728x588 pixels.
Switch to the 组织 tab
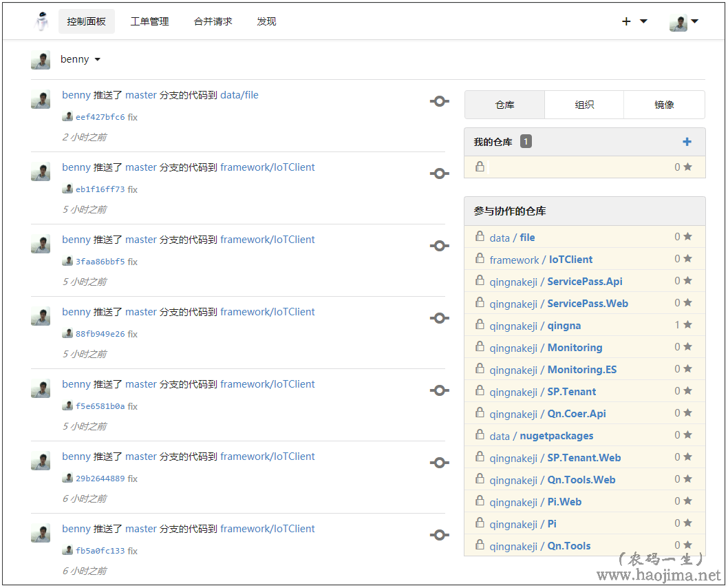584,105
